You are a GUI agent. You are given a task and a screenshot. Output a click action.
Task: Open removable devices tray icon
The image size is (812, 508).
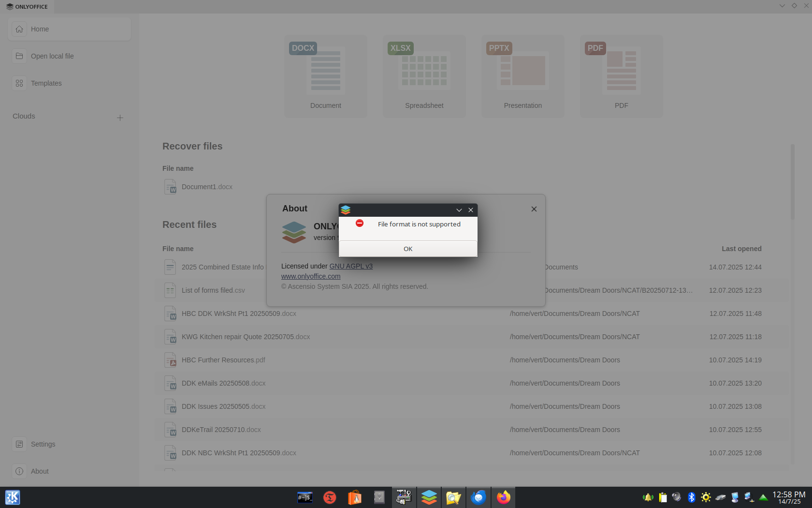[721, 497]
